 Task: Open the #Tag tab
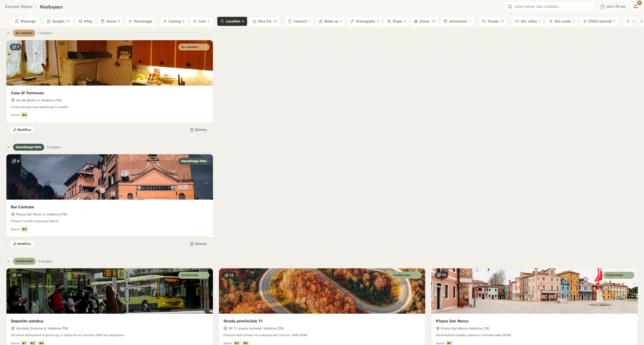pos(85,21)
